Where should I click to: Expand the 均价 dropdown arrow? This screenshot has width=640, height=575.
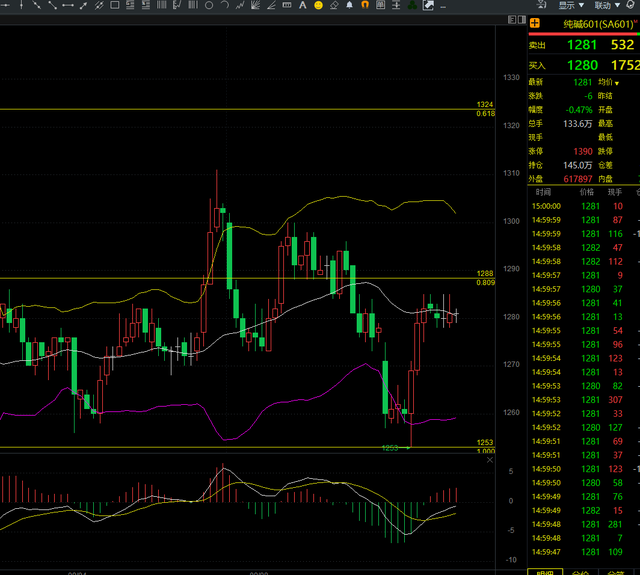617,83
